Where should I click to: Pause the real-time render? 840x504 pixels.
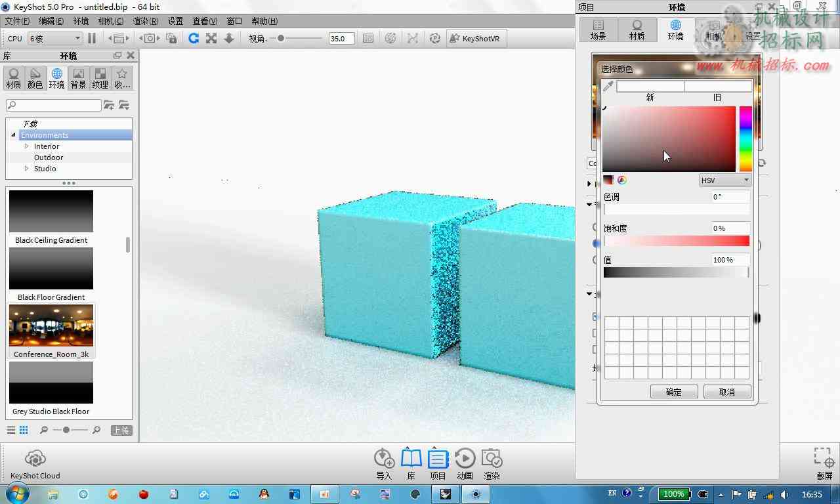pos(92,39)
